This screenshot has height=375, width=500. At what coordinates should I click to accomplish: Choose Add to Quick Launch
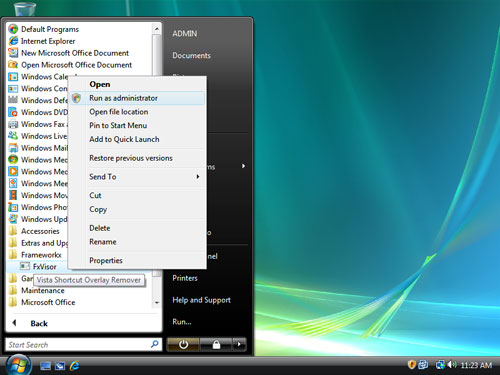[137, 139]
